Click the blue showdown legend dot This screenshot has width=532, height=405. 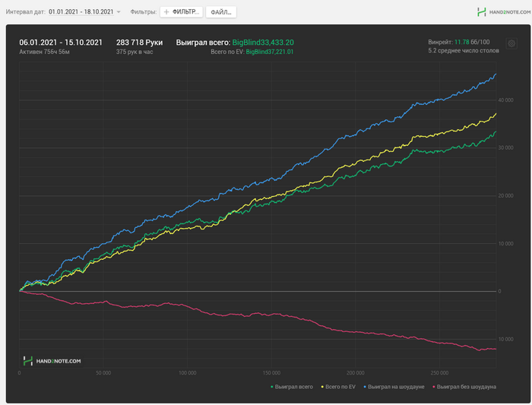point(365,387)
